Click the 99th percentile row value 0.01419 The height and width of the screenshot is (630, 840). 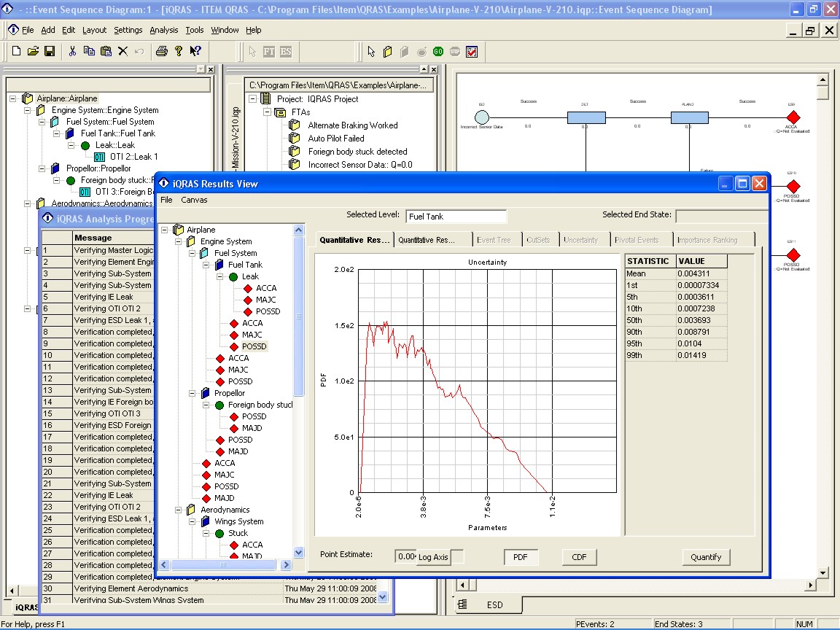point(701,355)
